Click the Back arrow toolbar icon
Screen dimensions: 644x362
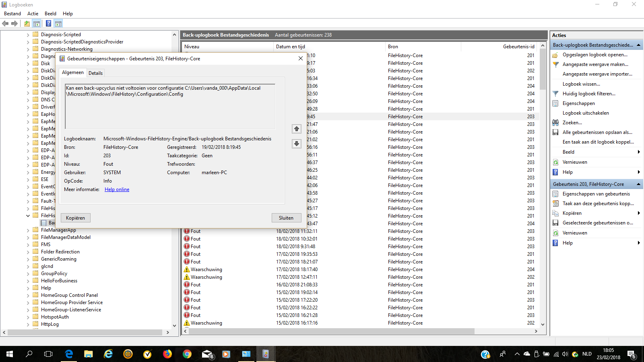coord(5,24)
